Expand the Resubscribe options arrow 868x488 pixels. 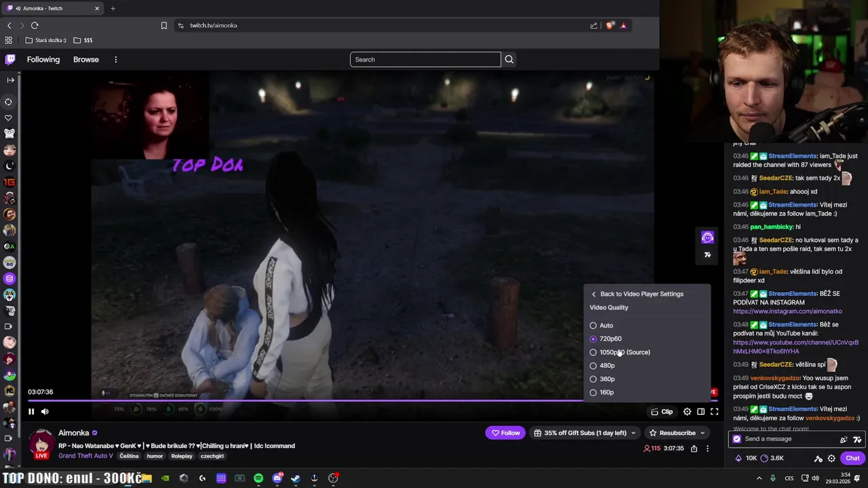click(x=703, y=432)
